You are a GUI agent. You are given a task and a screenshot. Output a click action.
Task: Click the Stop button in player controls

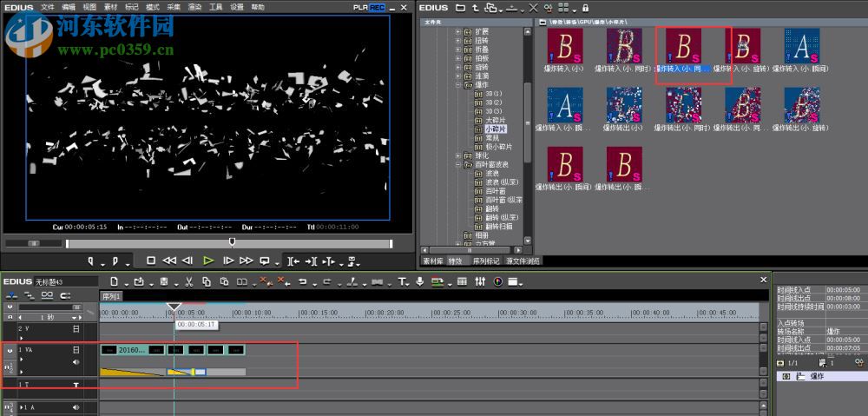tap(150, 260)
